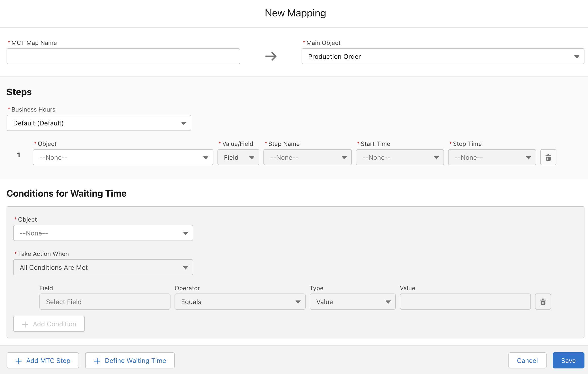
Task: Open the condition Type dropdown
Action: (352, 302)
